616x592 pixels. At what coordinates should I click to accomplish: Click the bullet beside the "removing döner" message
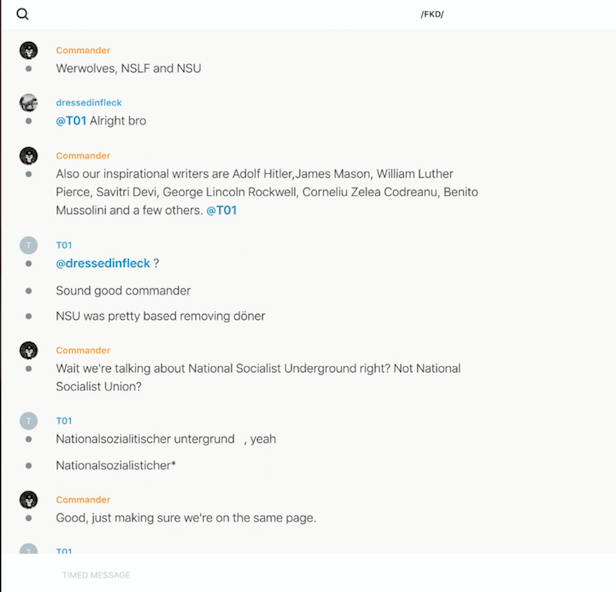point(29,317)
